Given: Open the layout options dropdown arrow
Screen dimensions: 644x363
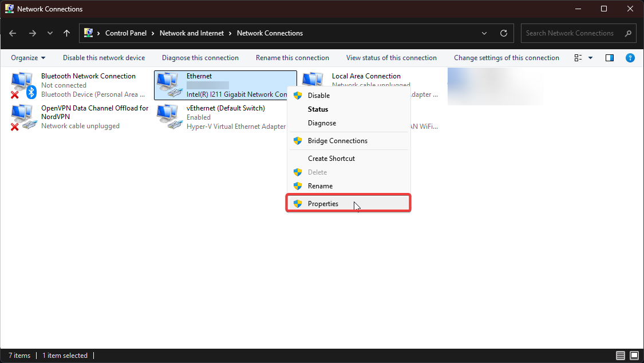Looking at the screenshot, I should [x=590, y=57].
